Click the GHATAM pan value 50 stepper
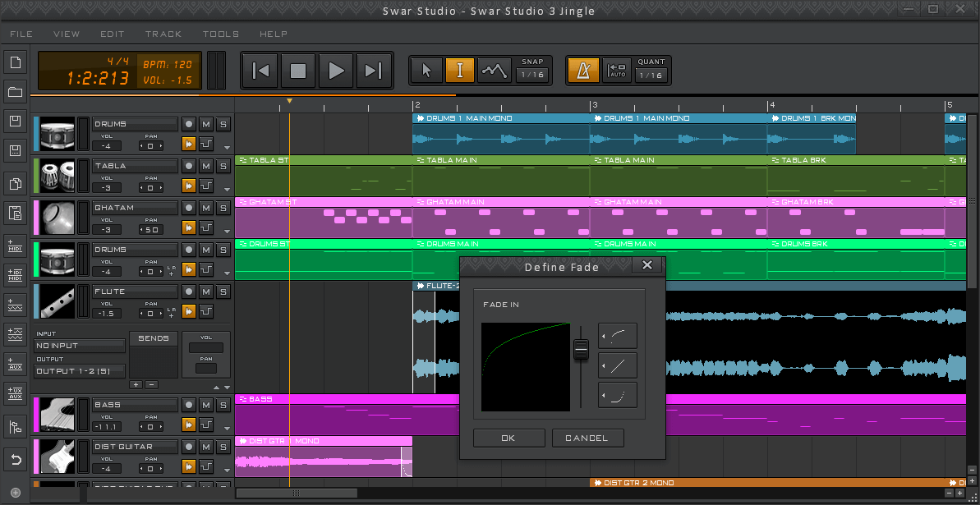Screen dimensions: 980x505 click(x=151, y=229)
